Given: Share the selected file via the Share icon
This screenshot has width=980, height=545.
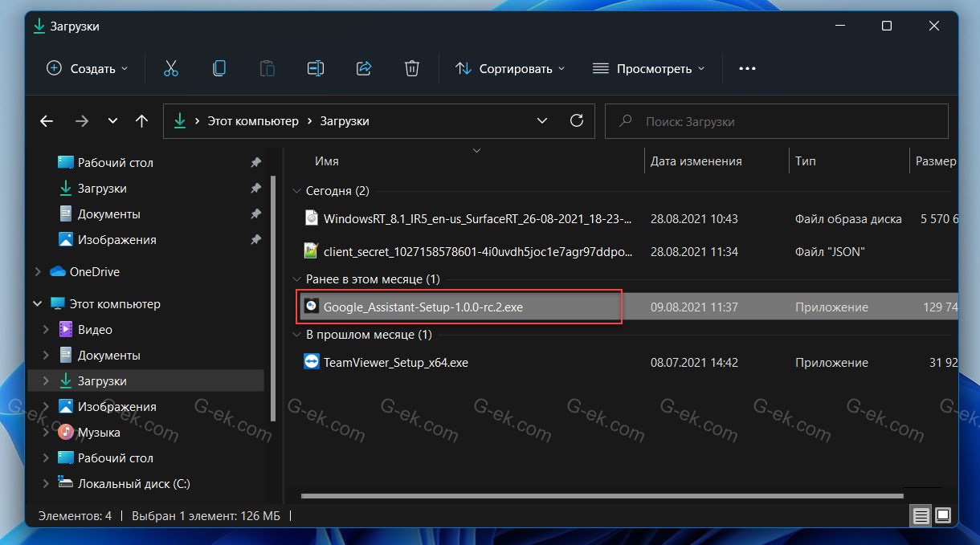Looking at the screenshot, I should (x=363, y=68).
